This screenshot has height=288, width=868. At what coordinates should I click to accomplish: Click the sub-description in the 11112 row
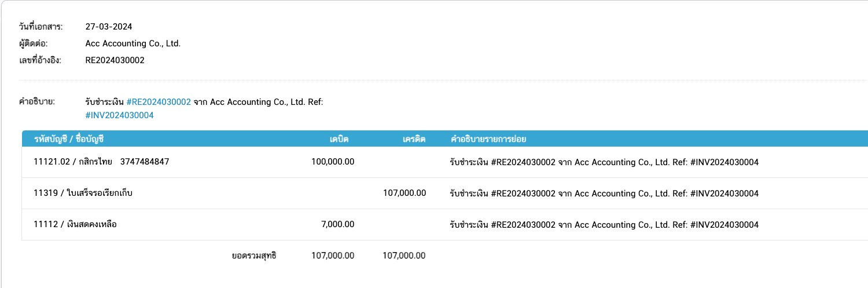click(604, 225)
